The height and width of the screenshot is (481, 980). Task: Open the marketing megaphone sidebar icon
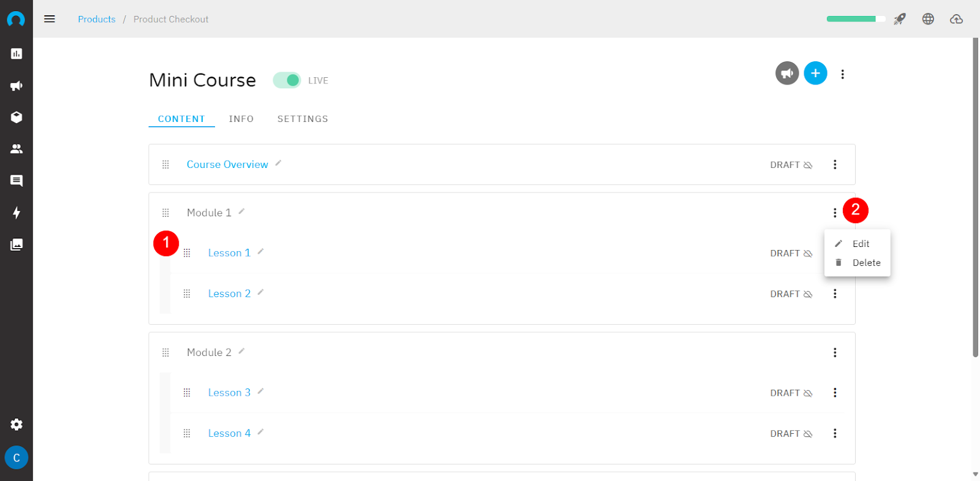[x=17, y=86]
